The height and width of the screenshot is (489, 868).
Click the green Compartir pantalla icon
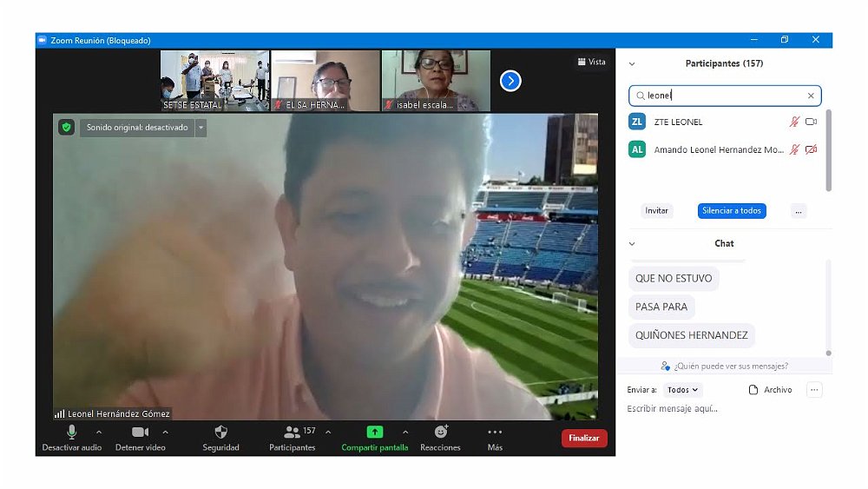click(x=374, y=433)
